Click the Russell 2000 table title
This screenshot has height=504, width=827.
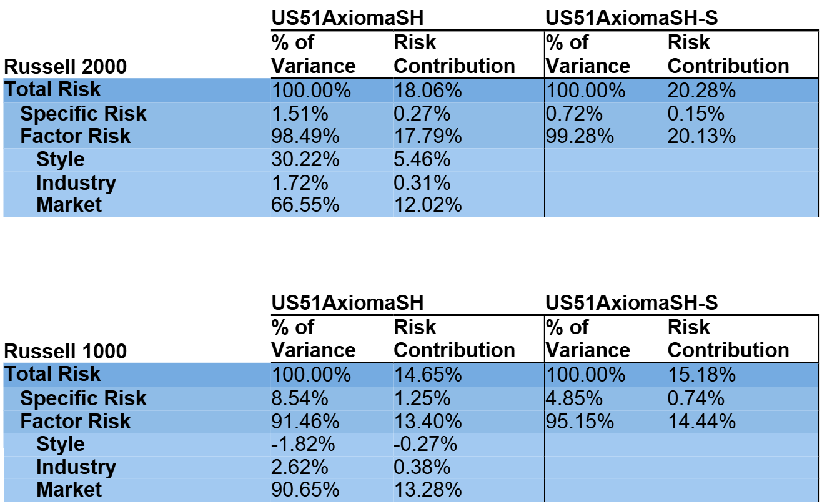coord(65,66)
